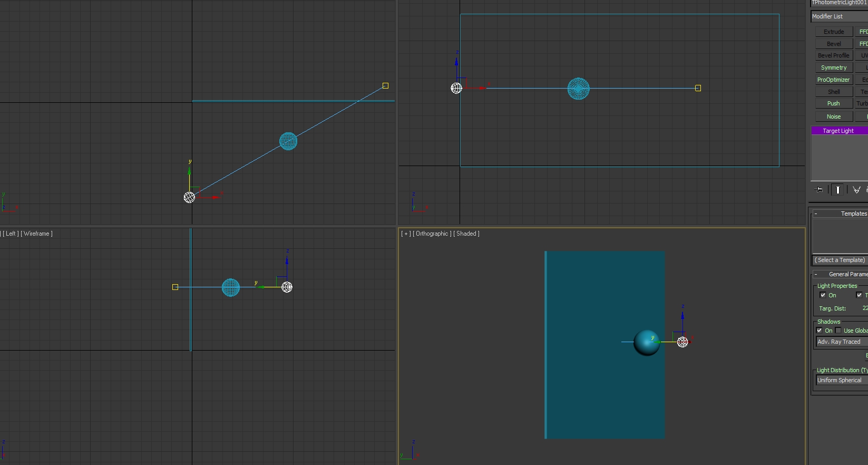The image size is (868, 465).
Task: Click the white pivot gizmo in the Front viewport
Action: pos(456,88)
